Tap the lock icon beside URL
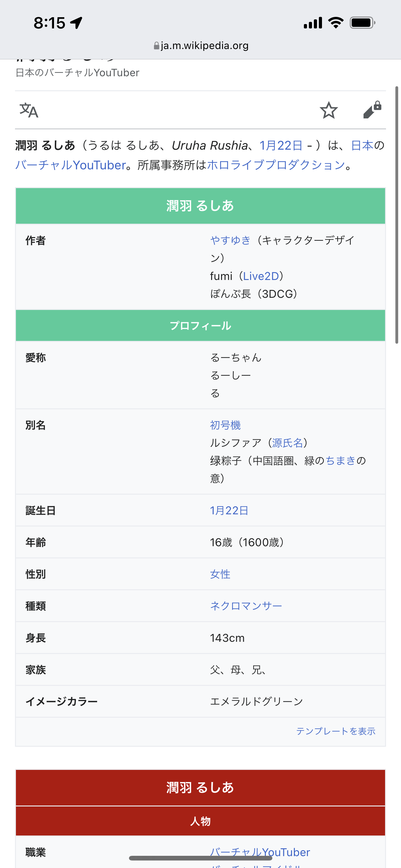Screen dimensions: 401x868 click(156, 46)
